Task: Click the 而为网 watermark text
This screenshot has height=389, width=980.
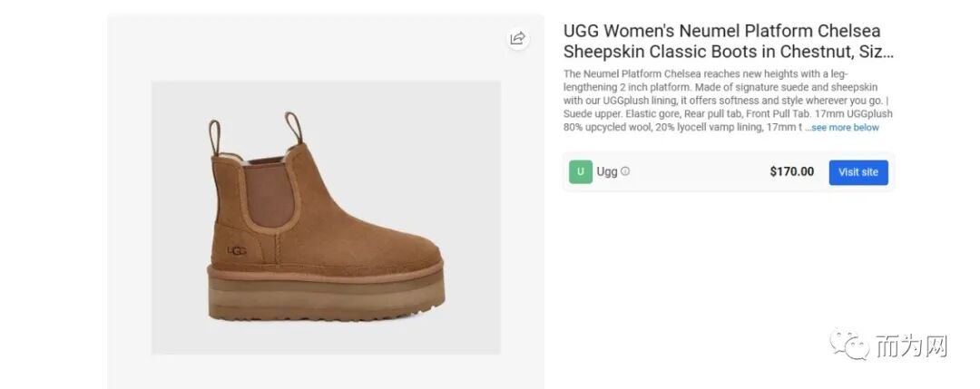Action: pos(911,345)
